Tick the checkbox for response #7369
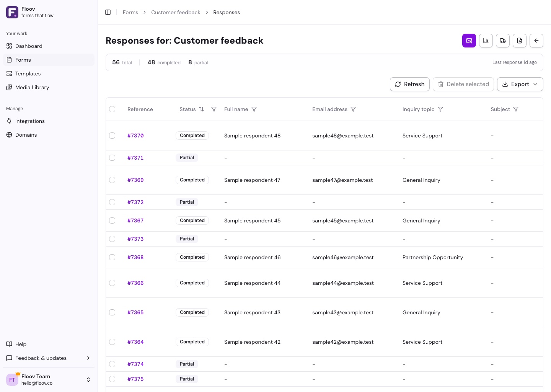551x392 pixels. pos(112,180)
